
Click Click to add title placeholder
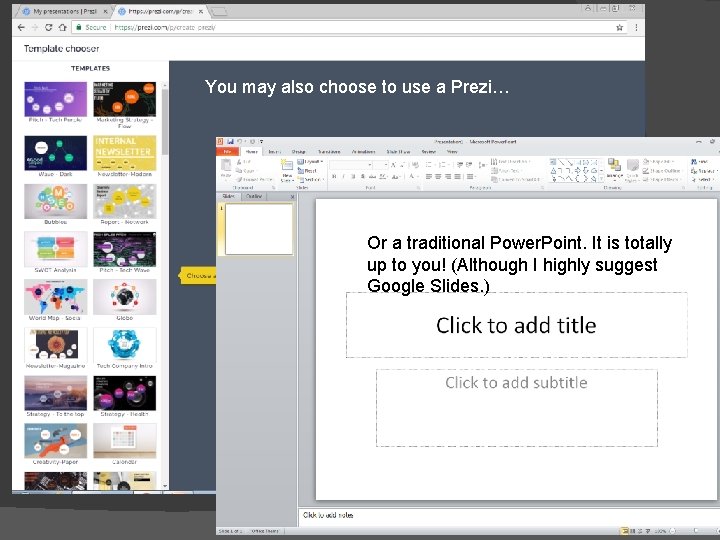[x=517, y=325]
